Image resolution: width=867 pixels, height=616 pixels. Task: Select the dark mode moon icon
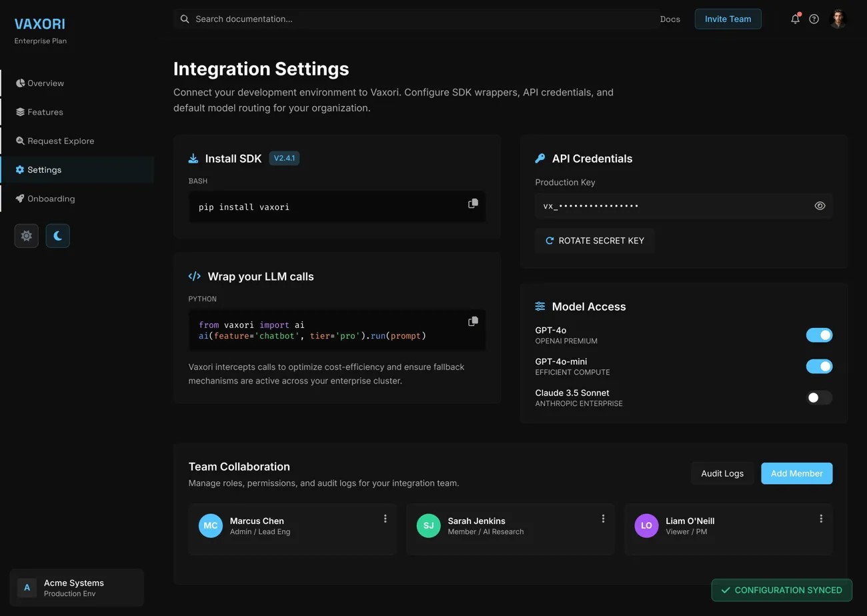(x=58, y=236)
